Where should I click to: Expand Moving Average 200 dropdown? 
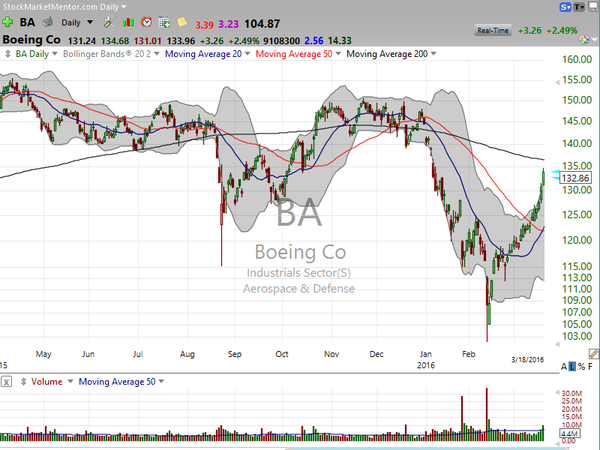click(433, 54)
